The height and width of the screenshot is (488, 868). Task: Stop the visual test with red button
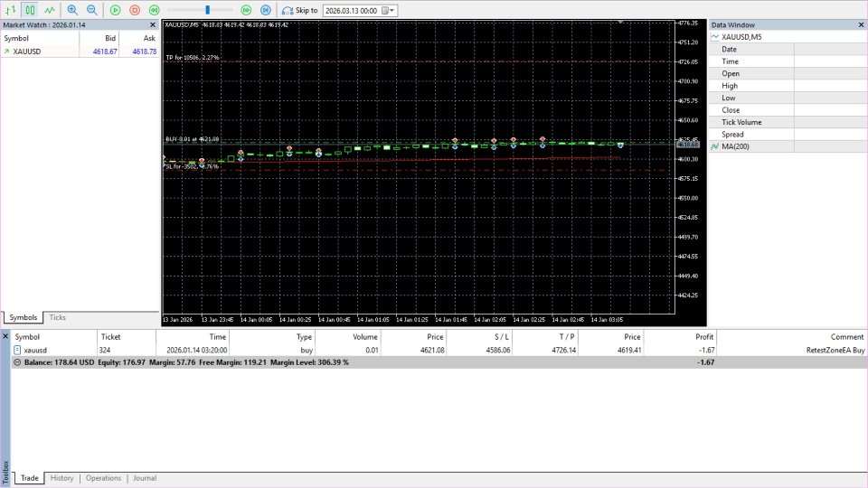135,10
